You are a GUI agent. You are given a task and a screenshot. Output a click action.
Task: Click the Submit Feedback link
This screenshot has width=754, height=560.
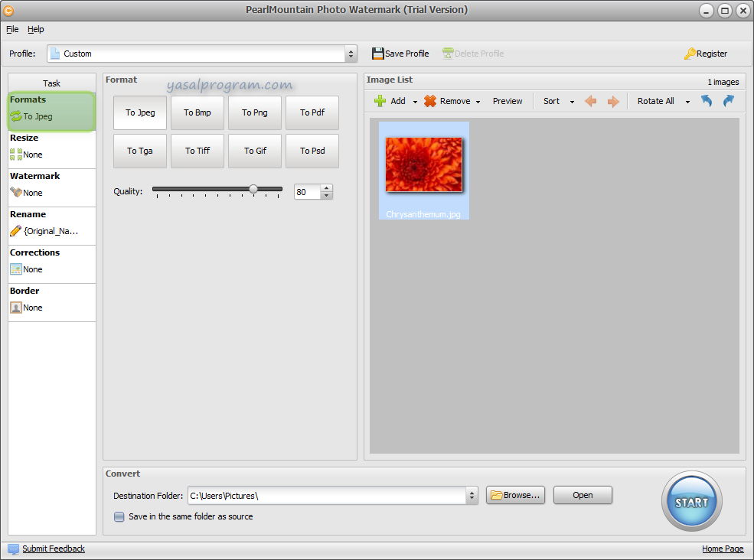pos(53,549)
